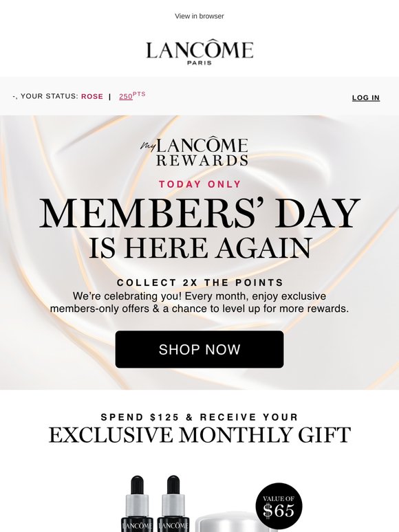Click the celebrating you paragraph text
Screen dimensions: 399x532
(x=199, y=302)
